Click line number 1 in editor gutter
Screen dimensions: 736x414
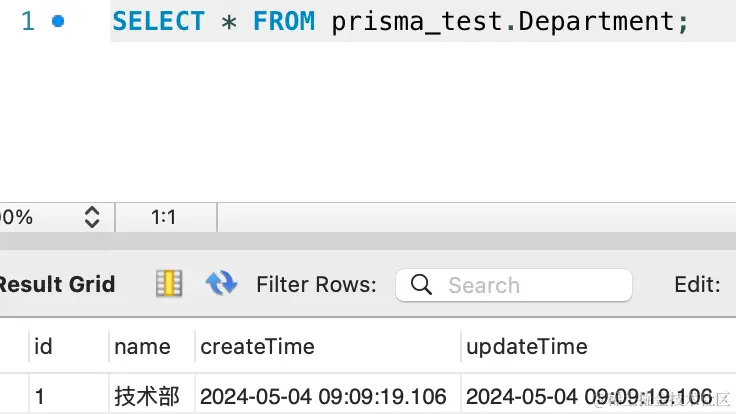point(27,21)
